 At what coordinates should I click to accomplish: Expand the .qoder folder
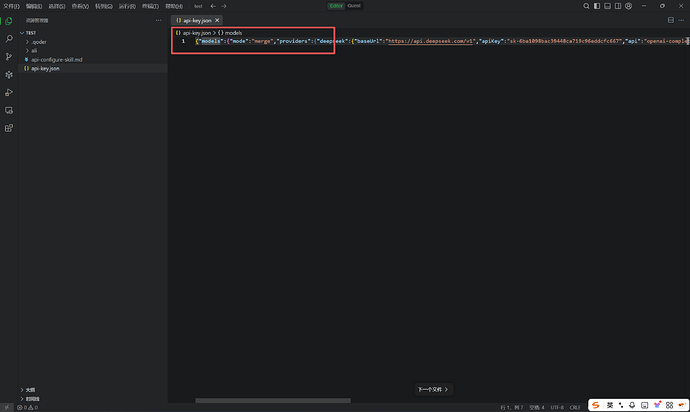[39, 42]
